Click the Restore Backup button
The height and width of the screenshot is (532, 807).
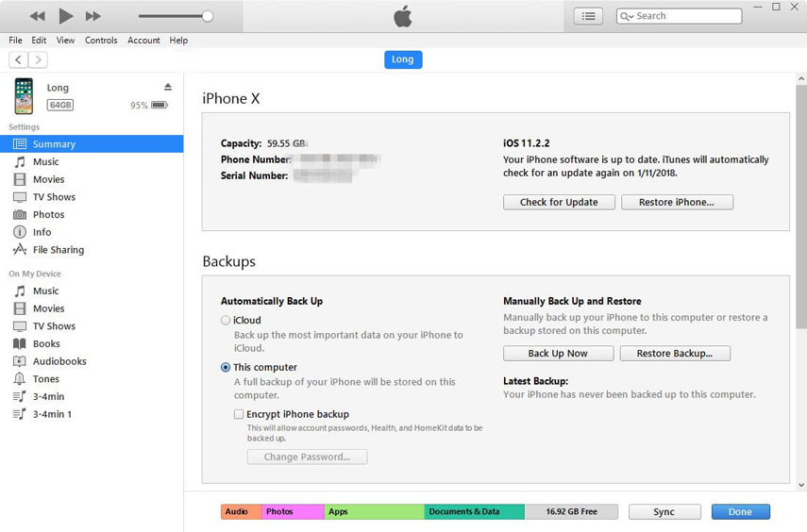coord(675,354)
